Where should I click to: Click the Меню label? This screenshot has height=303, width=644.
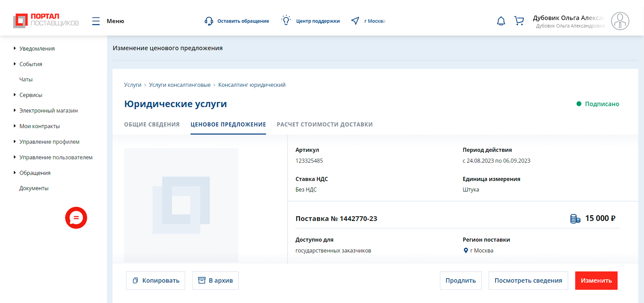tap(115, 21)
